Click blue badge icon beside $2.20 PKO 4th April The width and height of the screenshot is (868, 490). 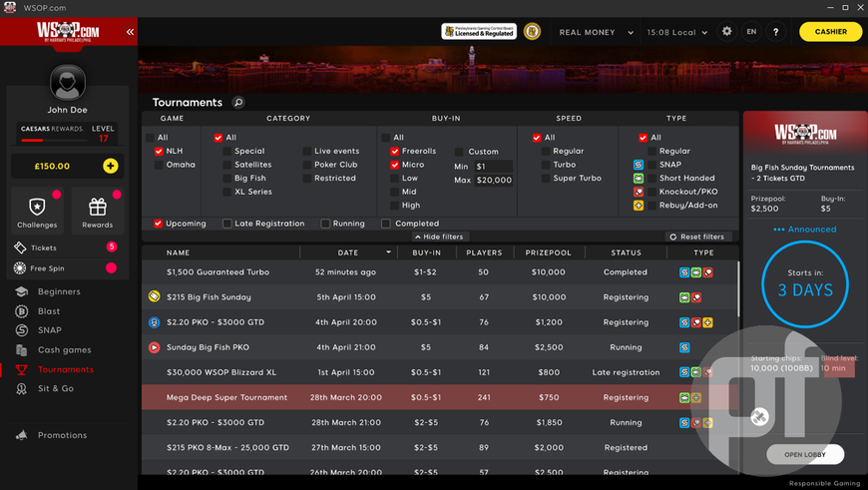coord(154,322)
